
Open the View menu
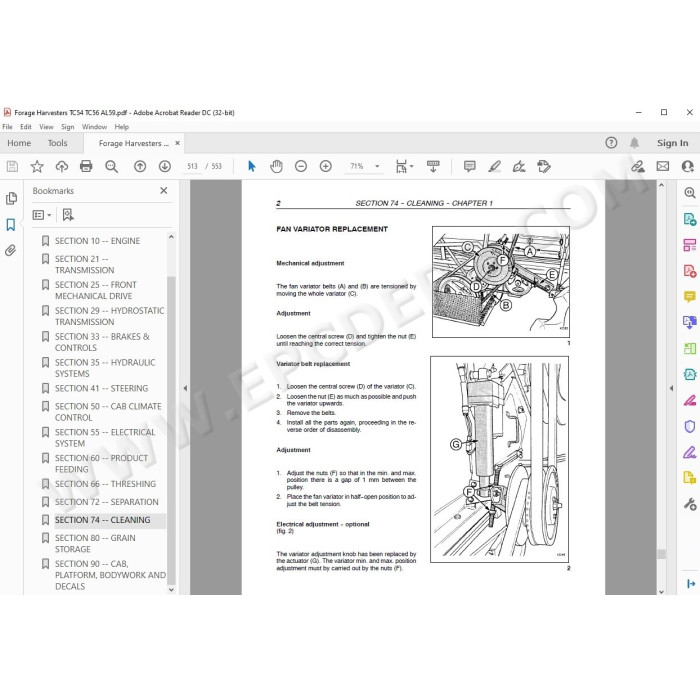tap(46, 127)
